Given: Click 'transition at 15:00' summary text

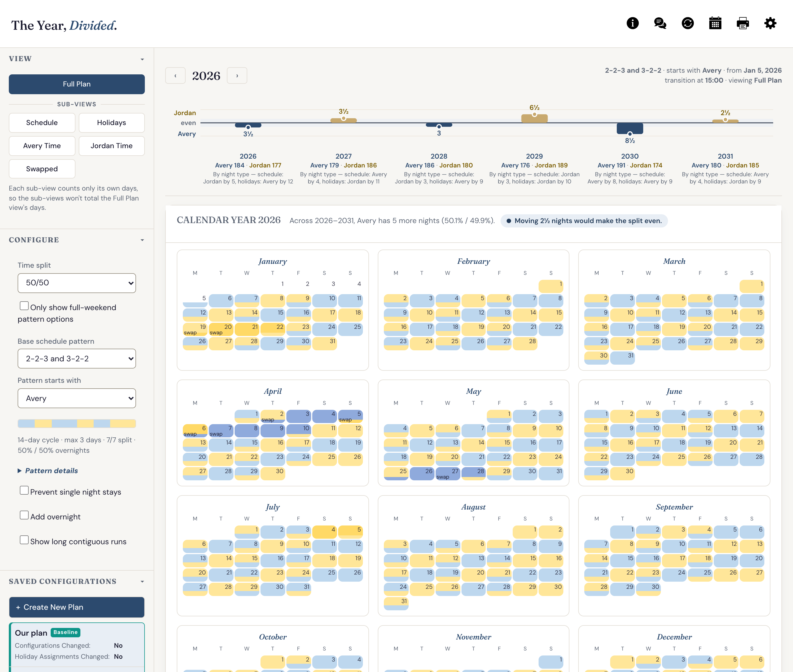Looking at the screenshot, I should (694, 80).
